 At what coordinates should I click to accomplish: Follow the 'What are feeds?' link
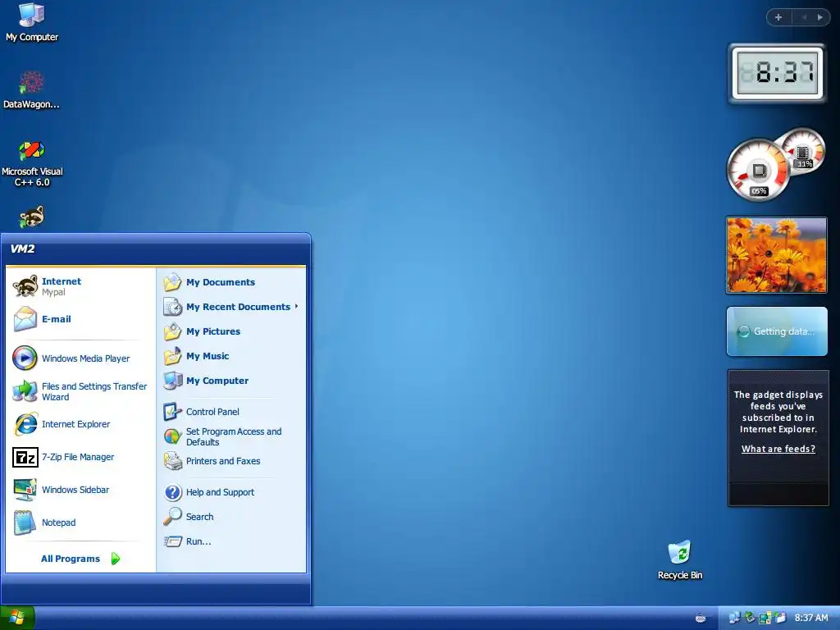pos(778,449)
